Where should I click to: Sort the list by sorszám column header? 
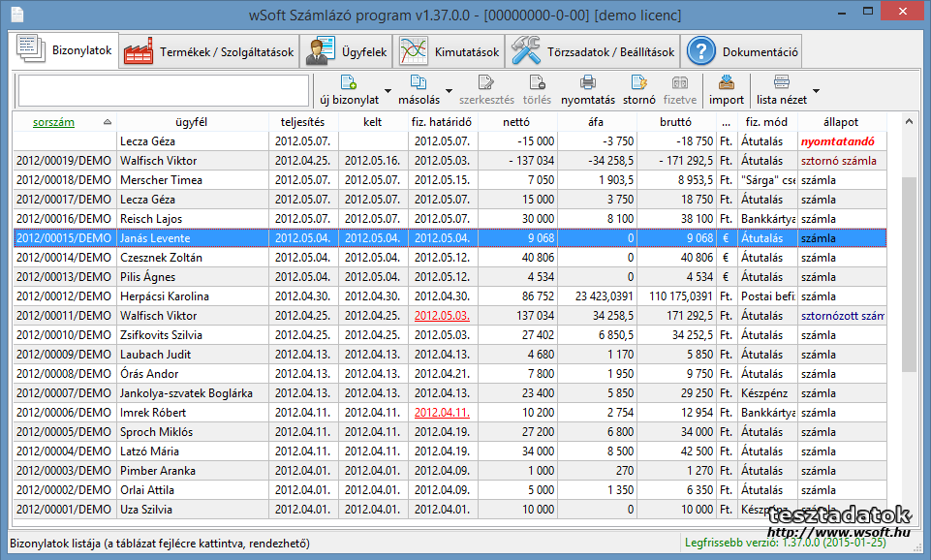[x=53, y=122]
